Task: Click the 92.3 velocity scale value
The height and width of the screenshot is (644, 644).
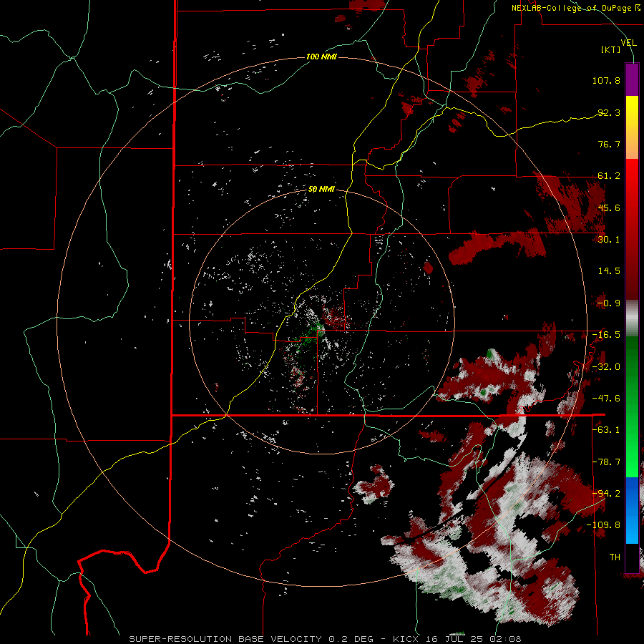Action: coord(609,112)
